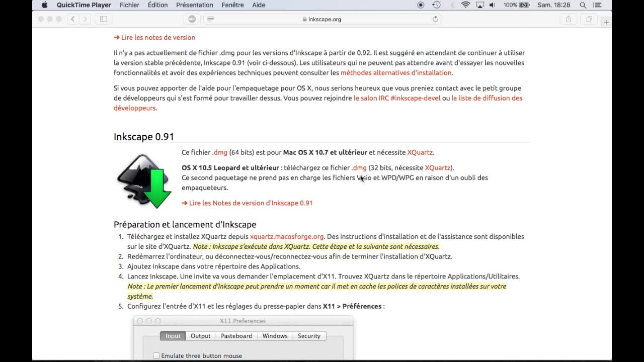Image resolution: width=644 pixels, height=362 pixels.
Task: Open the Time Machine status menu
Action: (436, 5)
